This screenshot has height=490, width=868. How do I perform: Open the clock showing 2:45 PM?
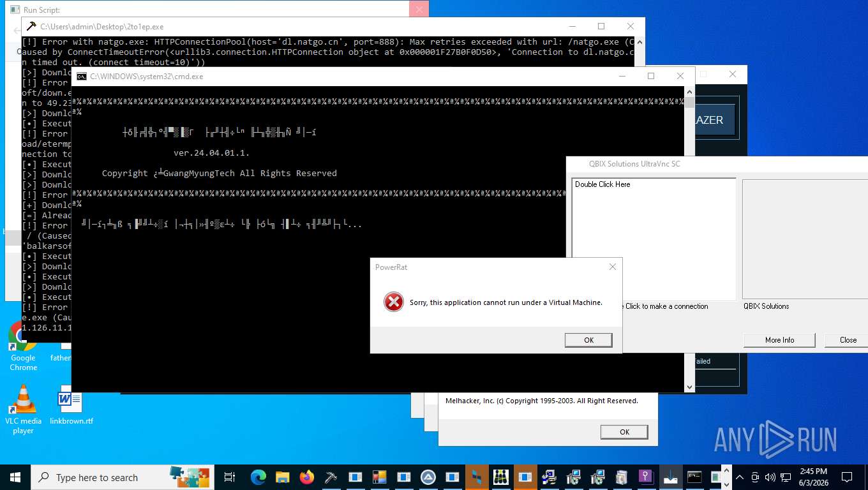[x=812, y=477]
